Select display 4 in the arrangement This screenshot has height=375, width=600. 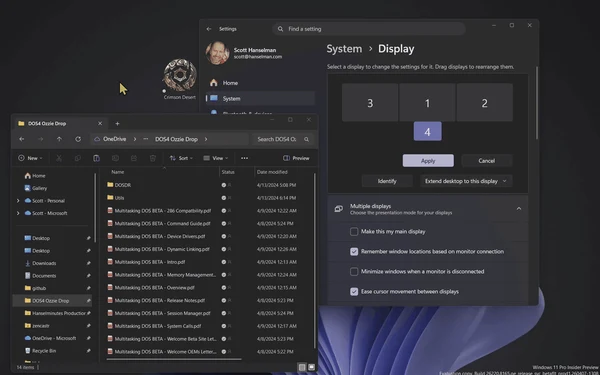427,132
